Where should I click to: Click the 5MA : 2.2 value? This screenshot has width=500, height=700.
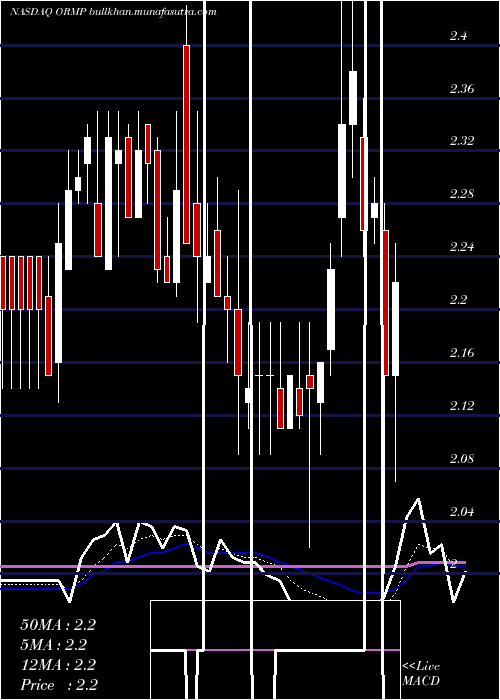click(x=54, y=645)
